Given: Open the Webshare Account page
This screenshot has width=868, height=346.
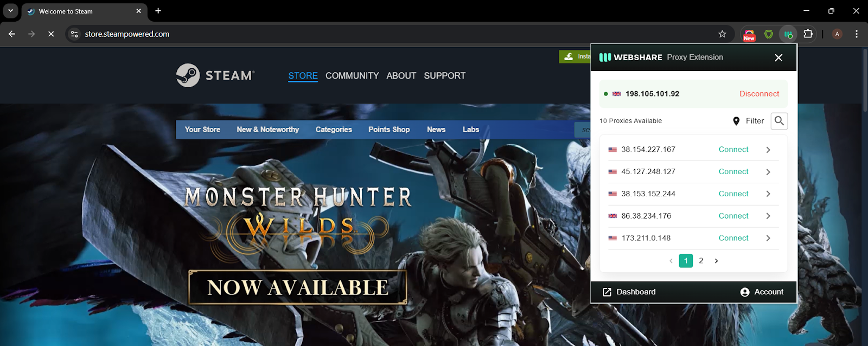Looking at the screenshot, I should [x=762, y=292].
